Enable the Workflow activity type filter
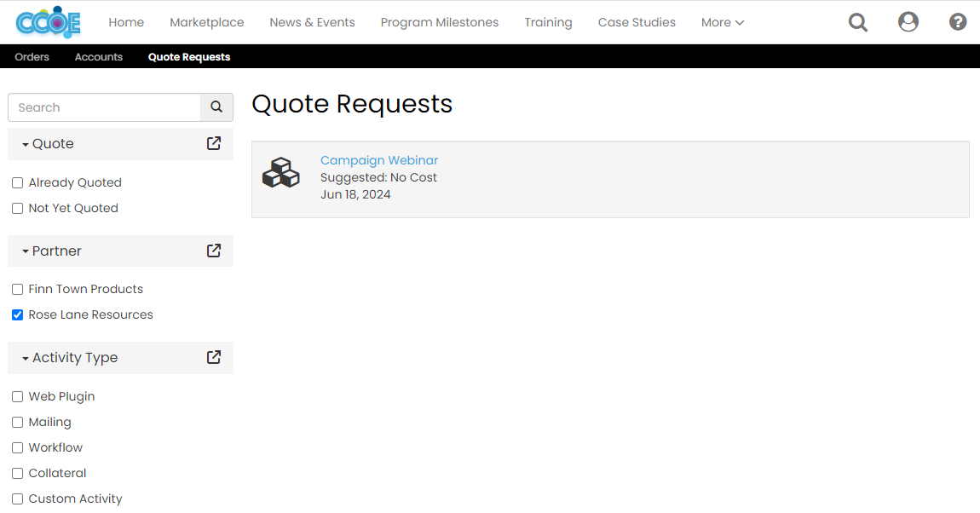Viewport: 980px width, 513px height. pyautogui.click(x=17, y=447)
